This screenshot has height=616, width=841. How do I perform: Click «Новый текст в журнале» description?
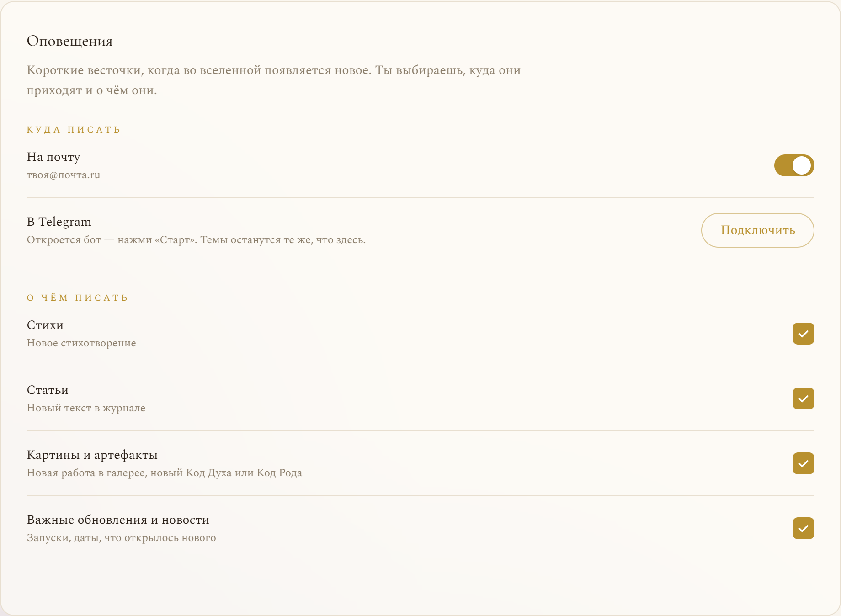[x=86, y=408]
